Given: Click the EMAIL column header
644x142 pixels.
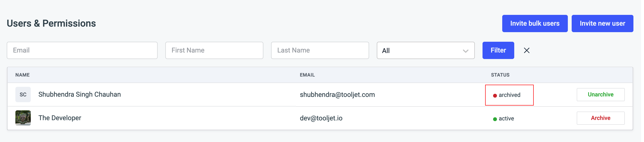Looking at the screenshot, I should pos(307,75).
